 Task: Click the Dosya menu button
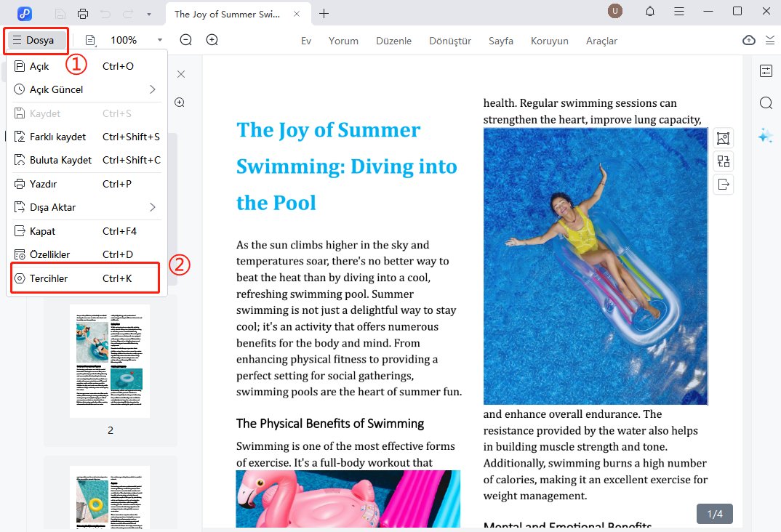click(x=36, y=40)
